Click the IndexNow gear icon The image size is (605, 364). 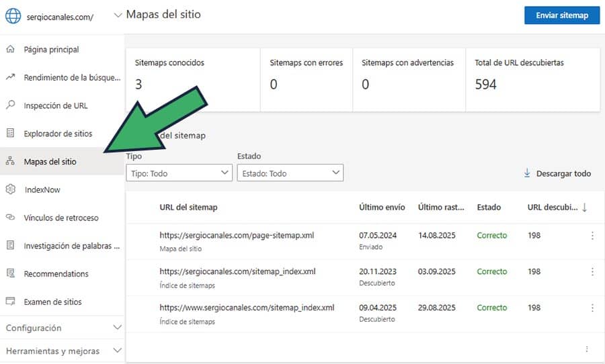tap(10, 189)
